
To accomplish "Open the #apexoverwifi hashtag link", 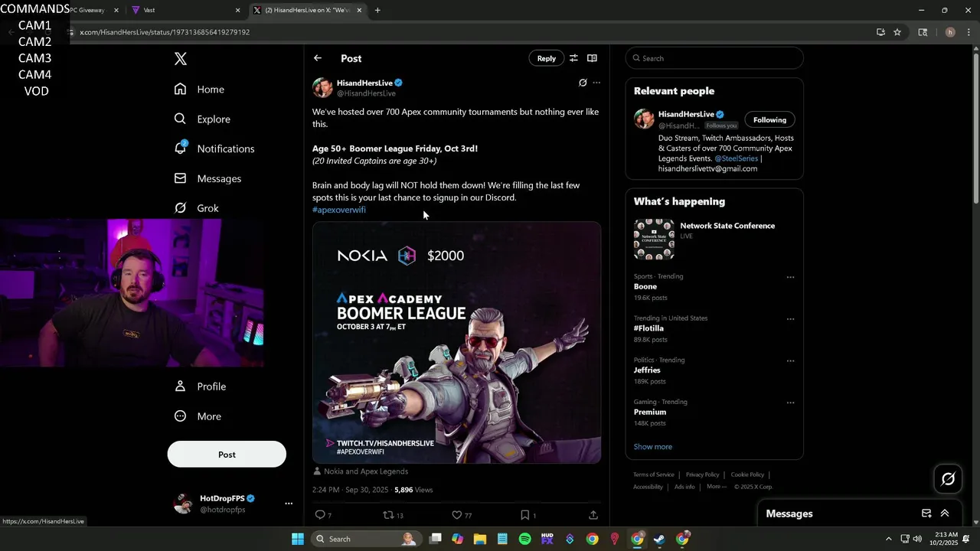I will 339,210.
